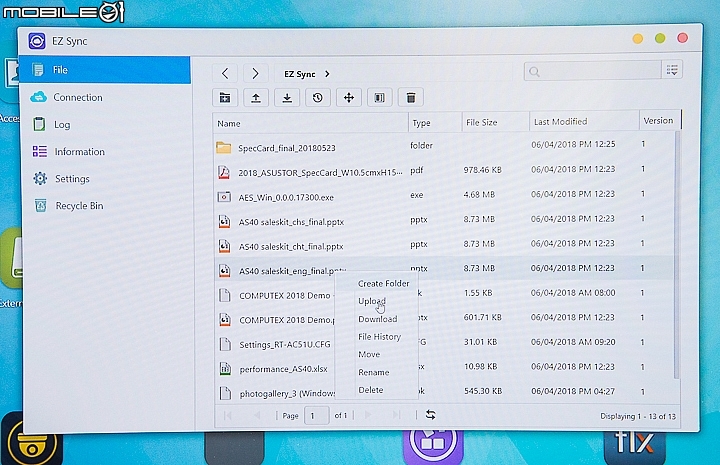This screenshot has width=720, height=465.
Task: Click the 4.68 MB file size cell
Action: [x=479, y=195]
